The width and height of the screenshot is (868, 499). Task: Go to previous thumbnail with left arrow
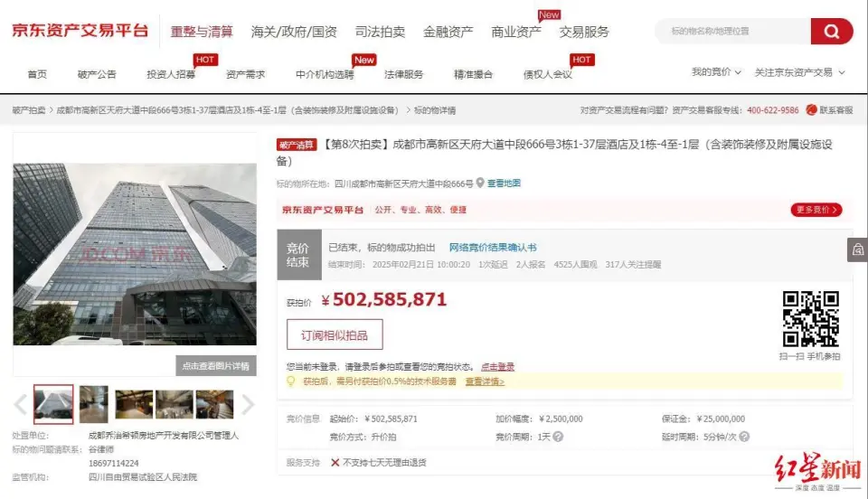coord(21,405)
